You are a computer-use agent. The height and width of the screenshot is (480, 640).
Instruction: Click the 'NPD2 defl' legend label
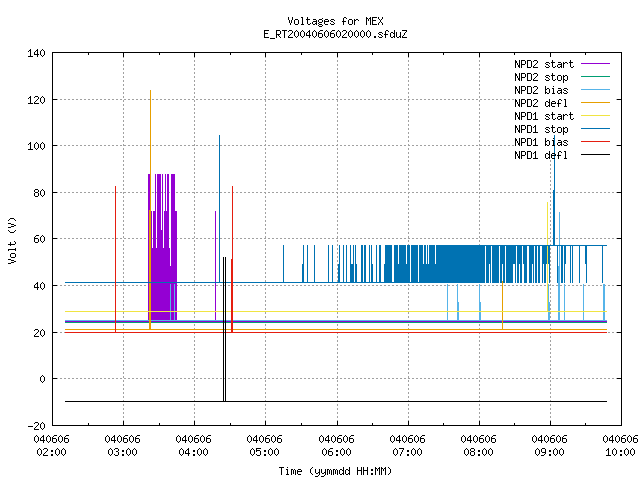541,103
